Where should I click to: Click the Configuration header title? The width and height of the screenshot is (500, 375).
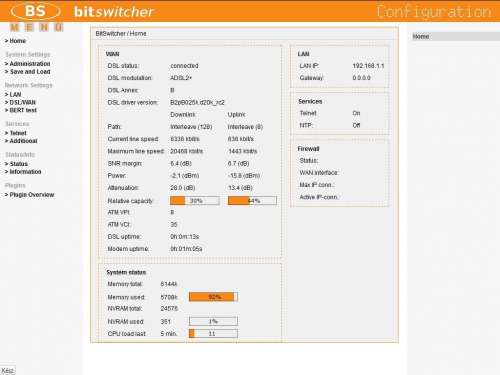[x=434, y=12]
